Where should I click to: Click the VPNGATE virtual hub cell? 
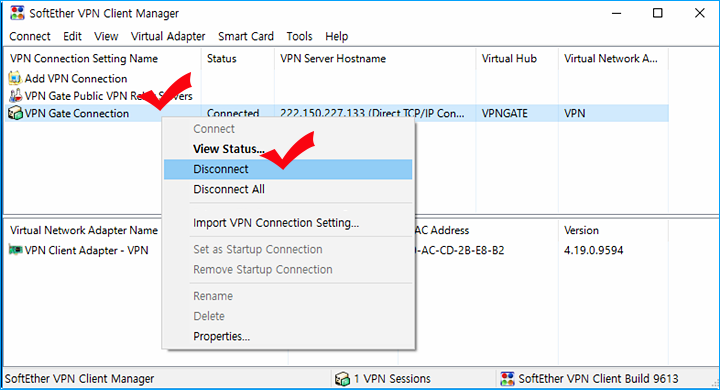(504, 113)
